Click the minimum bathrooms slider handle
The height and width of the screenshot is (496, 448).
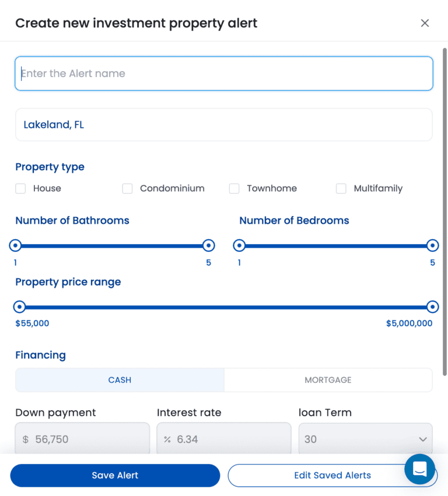16,245
